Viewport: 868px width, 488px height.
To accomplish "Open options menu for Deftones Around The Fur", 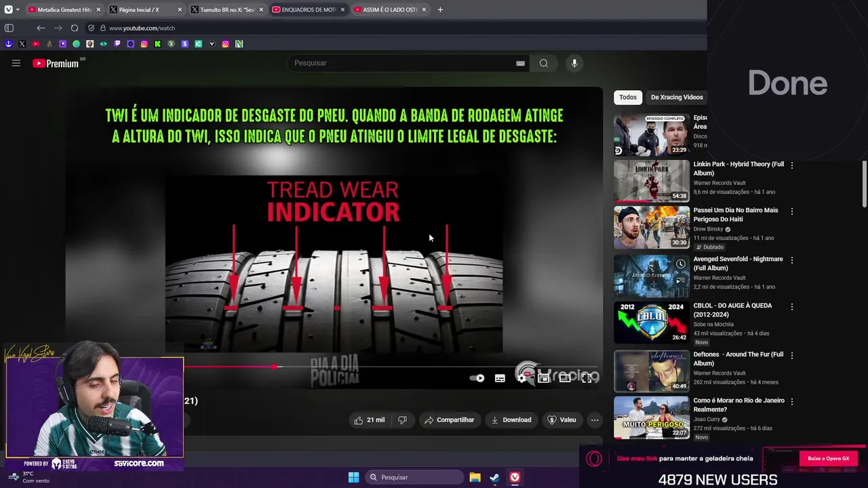I will [791, 355].
